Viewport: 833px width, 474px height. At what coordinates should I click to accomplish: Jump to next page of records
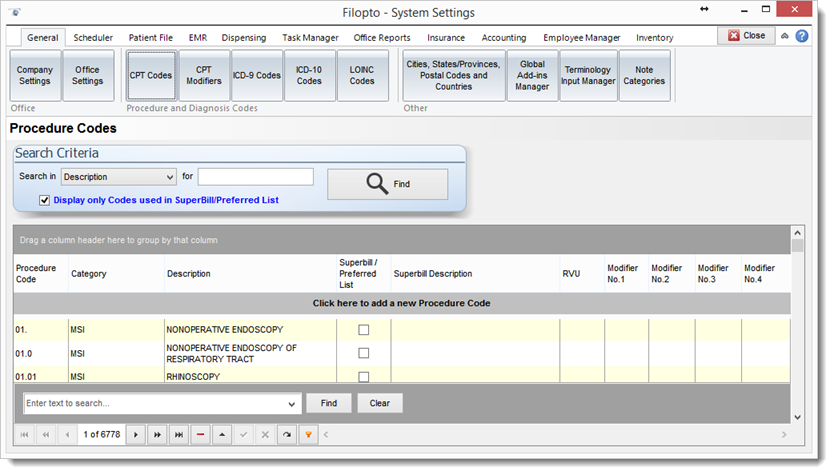coord(157,435)
